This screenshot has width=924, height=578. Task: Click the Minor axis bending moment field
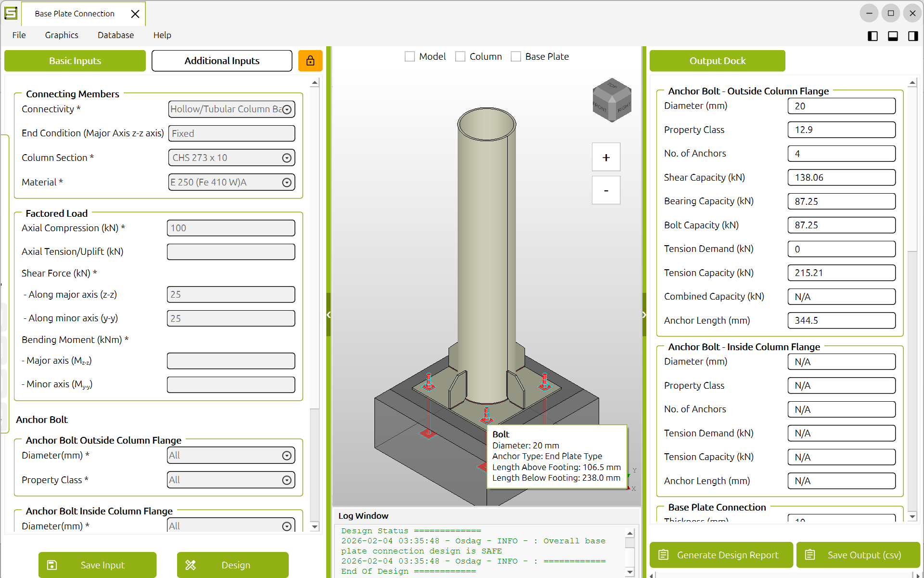(x=231, y=384)
